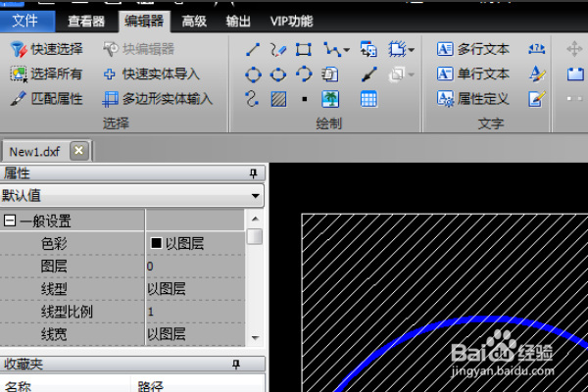Viewport: 588px width, 392px height.
Task: Click the Move arrows icon
Action: pos(574,49)
